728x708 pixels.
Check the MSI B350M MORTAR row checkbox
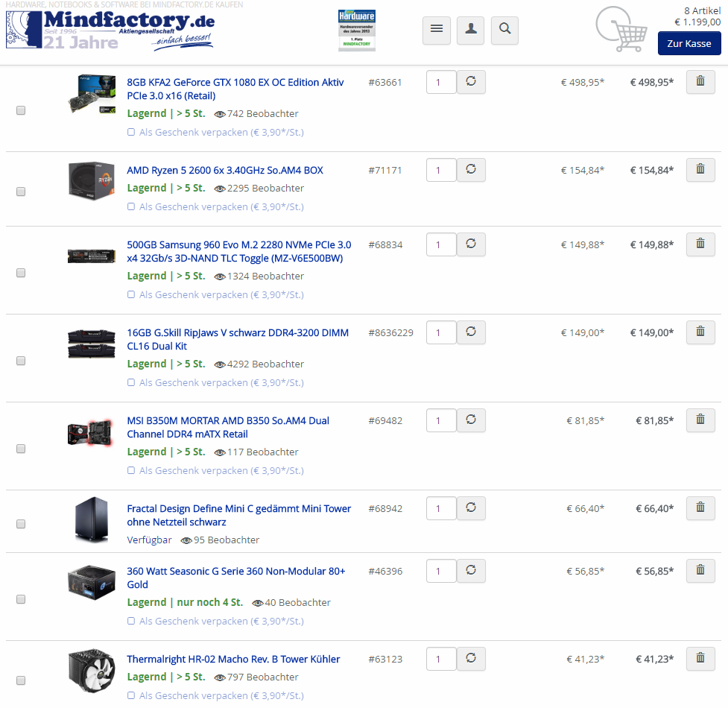(x=21, y=449)
